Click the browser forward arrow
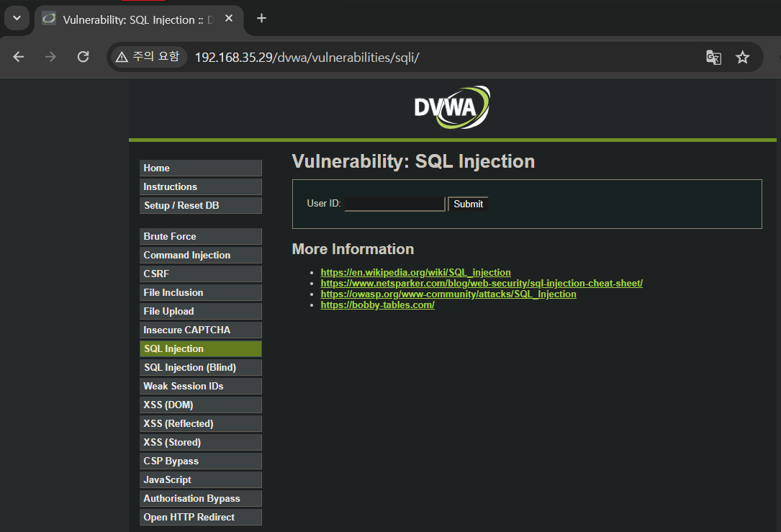The height and width of the screenshot is (532, 781). [51, 57]
